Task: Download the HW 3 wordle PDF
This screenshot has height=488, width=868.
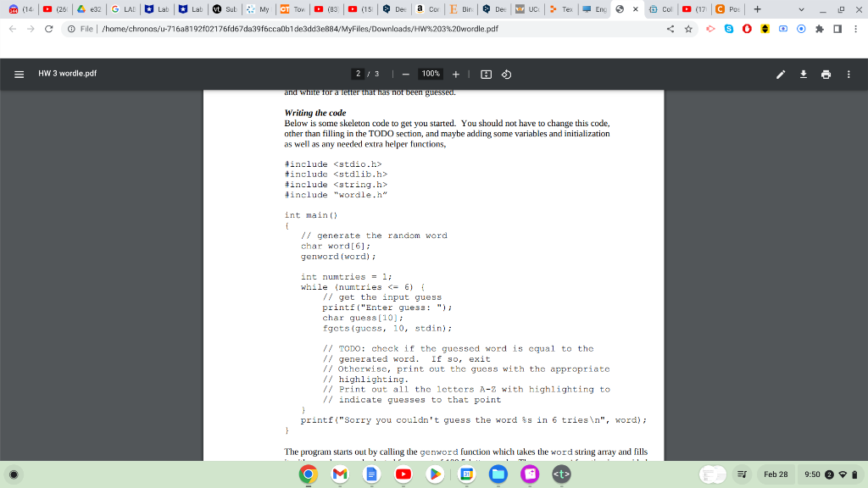Action: (803, 74)
